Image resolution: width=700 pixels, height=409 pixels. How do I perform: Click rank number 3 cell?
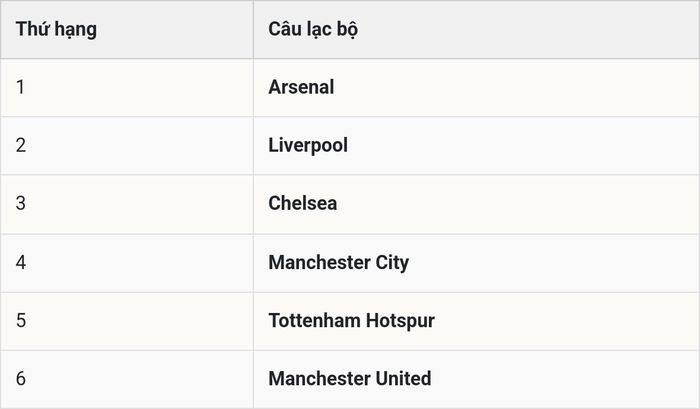[127, 204]
